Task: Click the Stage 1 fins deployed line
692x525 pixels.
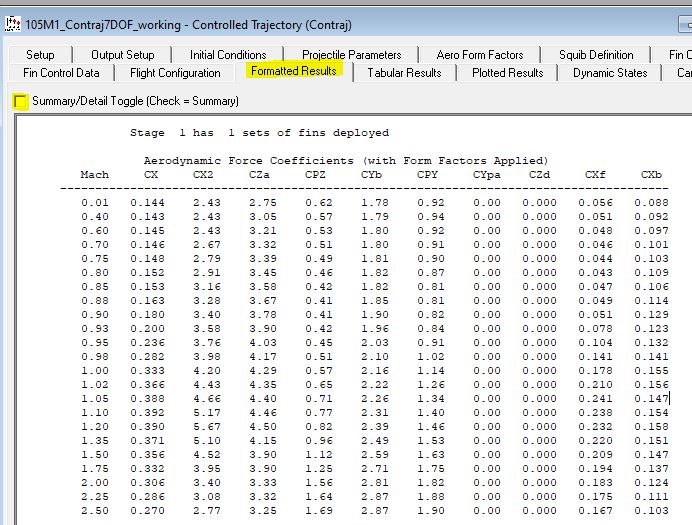Action: click(x=259, y=132)
